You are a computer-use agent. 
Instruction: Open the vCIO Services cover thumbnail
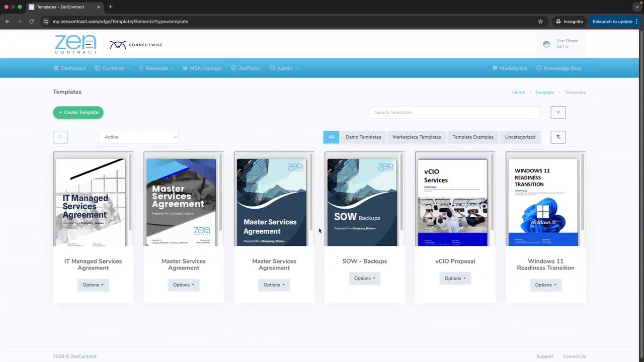click(453, 202)
